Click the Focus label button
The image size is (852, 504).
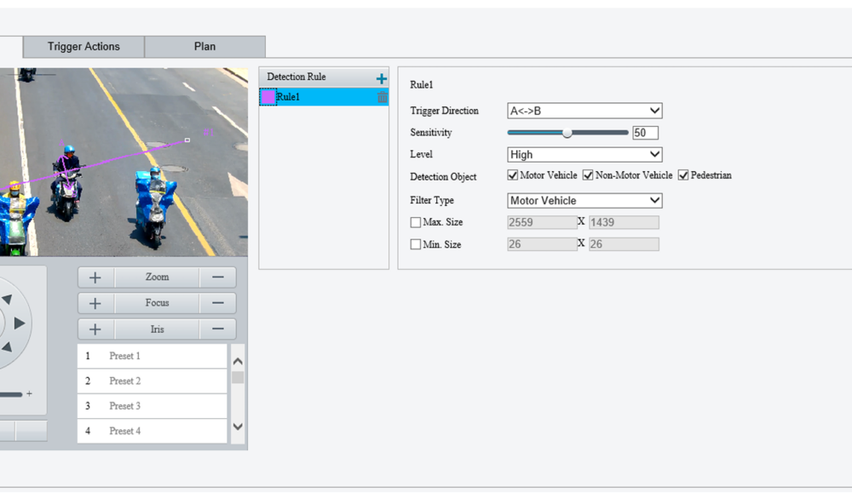[x=157, y=303]
